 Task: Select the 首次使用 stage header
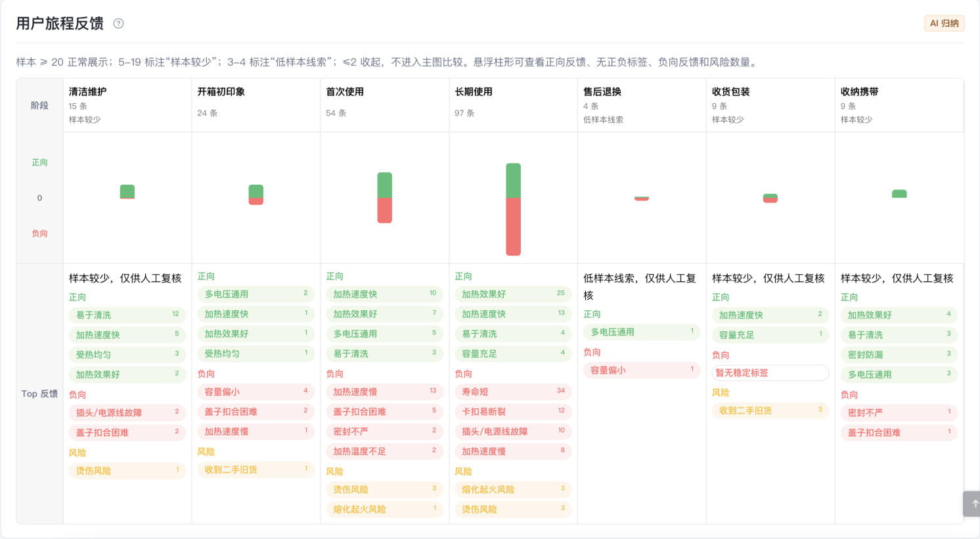(x=345, y=92)
